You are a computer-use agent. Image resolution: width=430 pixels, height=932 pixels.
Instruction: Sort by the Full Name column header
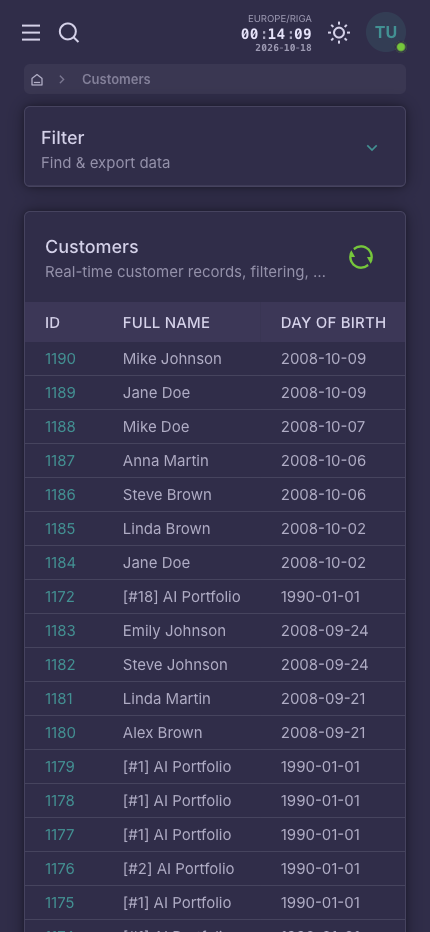166,322
